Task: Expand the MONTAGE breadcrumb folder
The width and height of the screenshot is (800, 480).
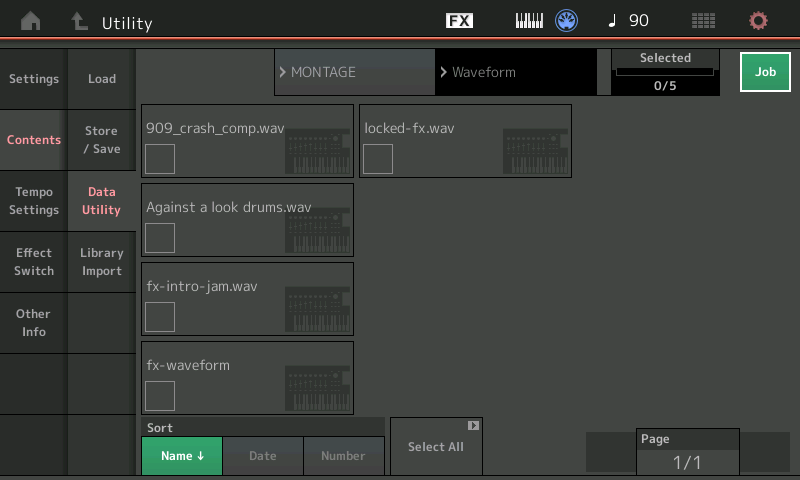Action: coord(354,72)
